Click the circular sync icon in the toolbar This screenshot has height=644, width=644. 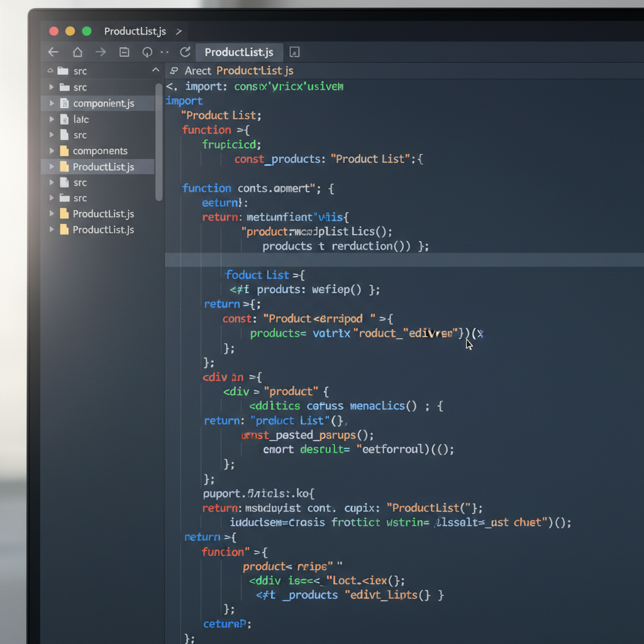coord(147,52)
